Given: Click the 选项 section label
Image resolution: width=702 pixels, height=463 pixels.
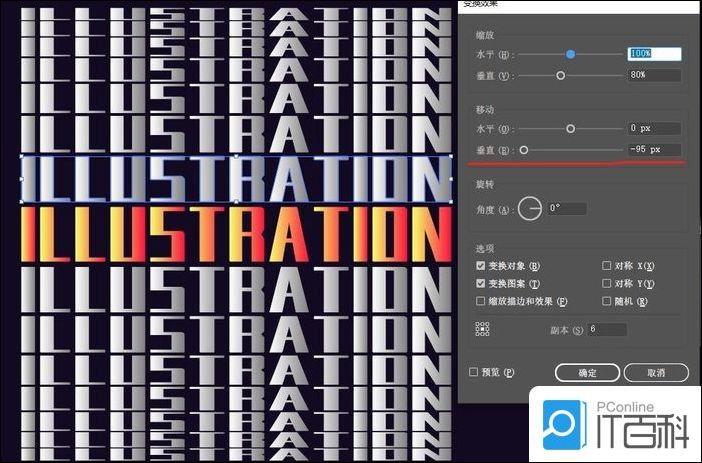Looking at the screenshot, I should click(x=485, y=249).
